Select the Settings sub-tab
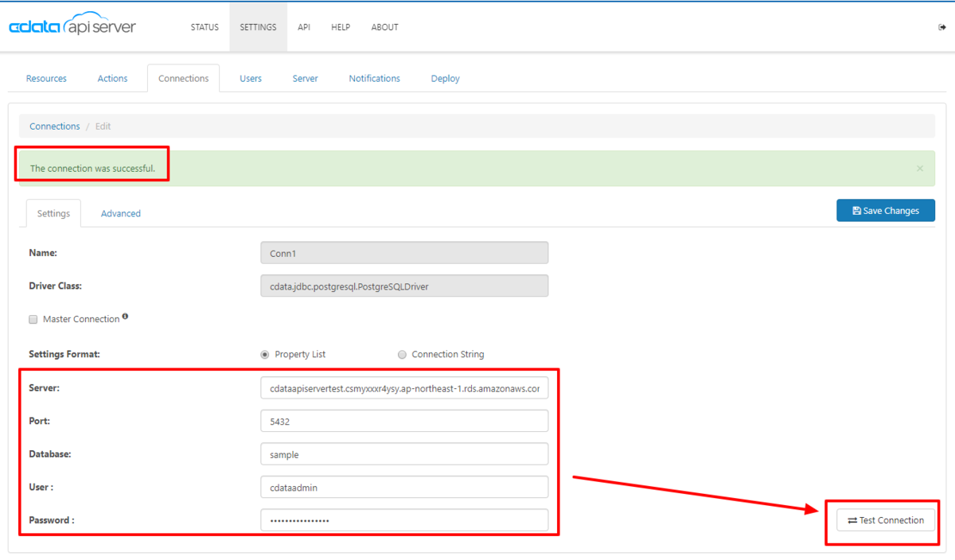The image size is (955, 560). (53, 213)
